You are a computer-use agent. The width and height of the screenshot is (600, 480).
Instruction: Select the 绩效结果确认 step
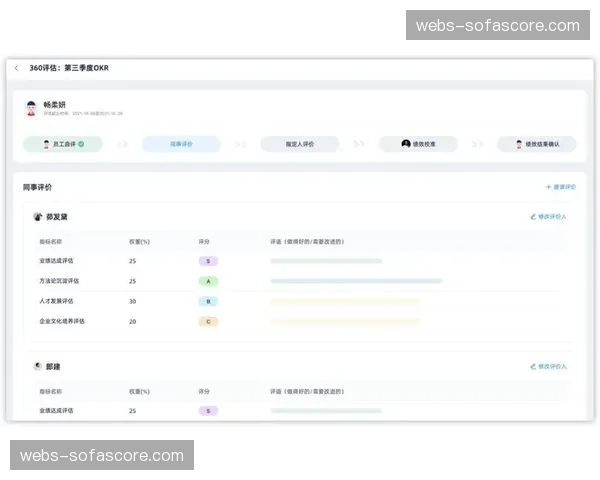click(536, 144)
